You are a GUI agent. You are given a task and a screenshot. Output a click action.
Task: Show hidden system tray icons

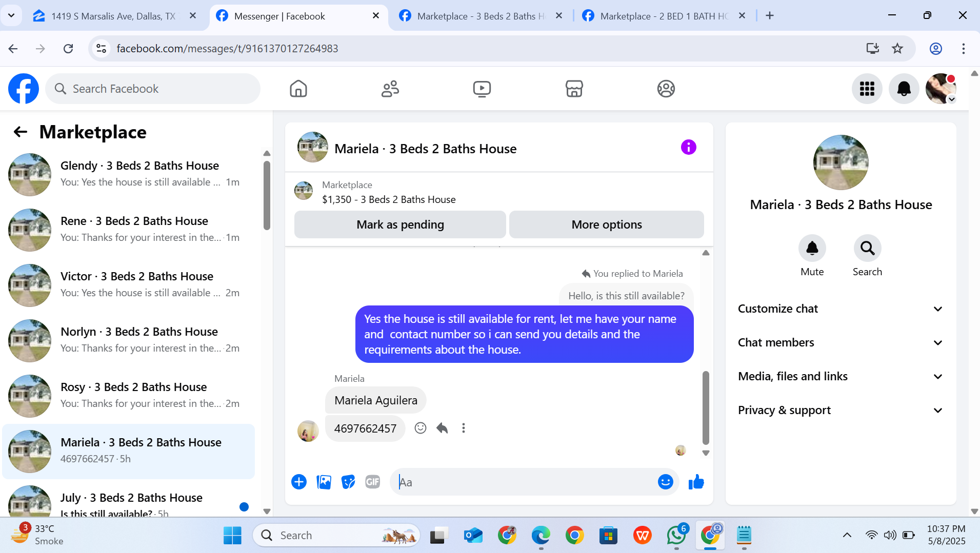[847, 536]
